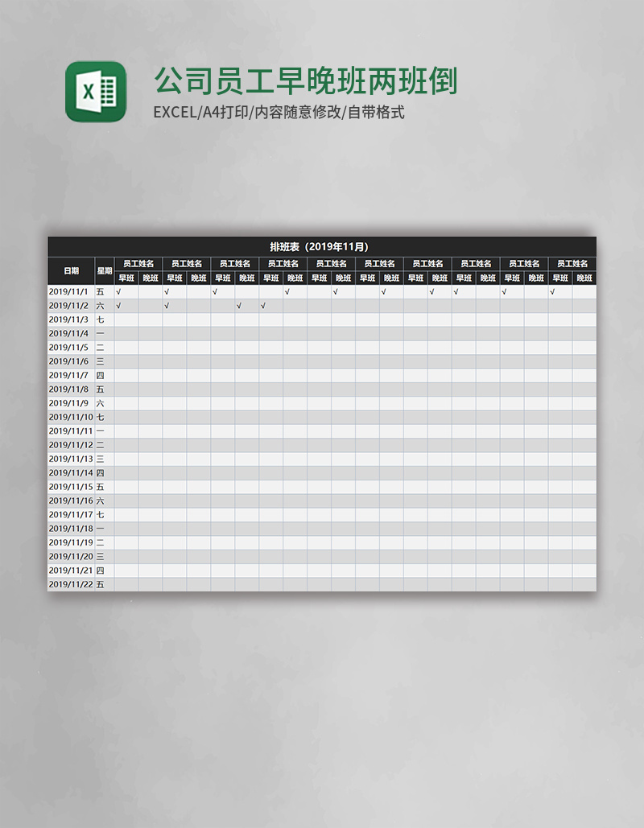Toggle the 早班 checkmark for 2019/11/1 first employee
The width and height of the screenshot is (644, 828).
(x=117, y=291)
